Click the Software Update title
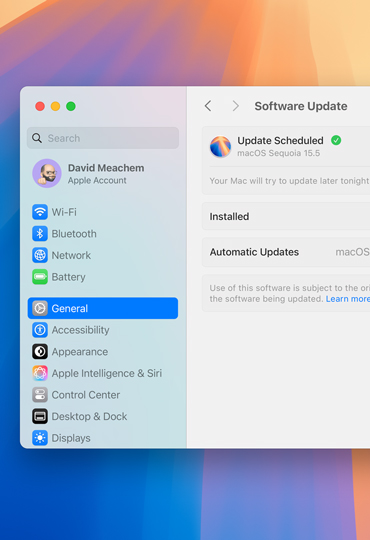 coord(301,106)
